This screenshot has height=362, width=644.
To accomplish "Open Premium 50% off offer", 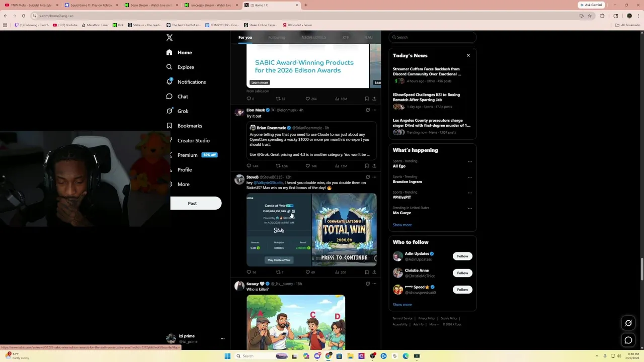I will 192,155.
